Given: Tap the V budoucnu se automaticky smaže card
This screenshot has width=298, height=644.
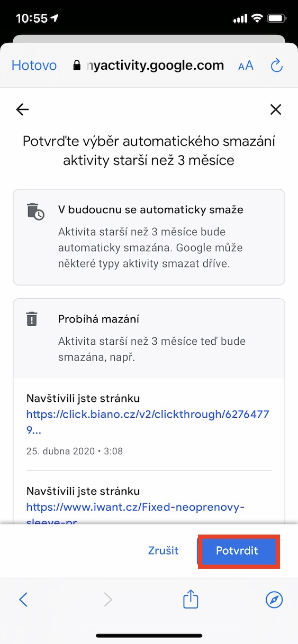Looking at the screenshot, I should [x=149, y=237].
